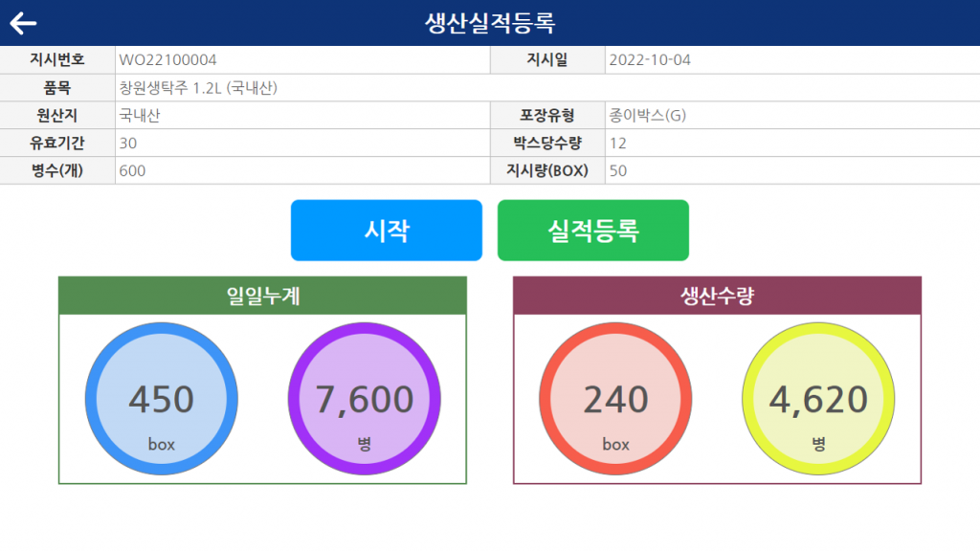Select the blue 450 box circle

pos(161,399)
